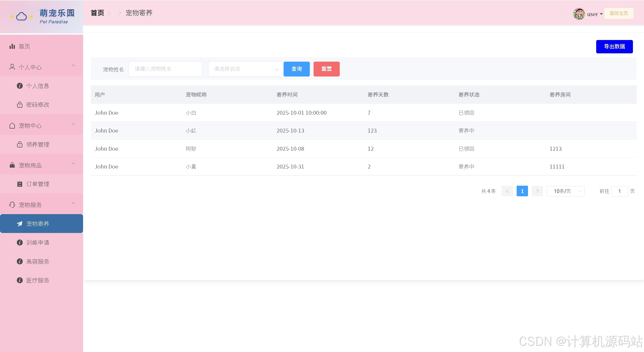
Task: Click 首页 in the breadcrumb
Action: click(x=97, y=13)
